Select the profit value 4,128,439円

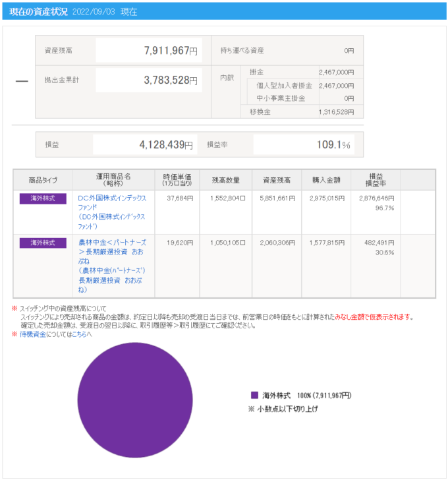(x=166, y=144)
